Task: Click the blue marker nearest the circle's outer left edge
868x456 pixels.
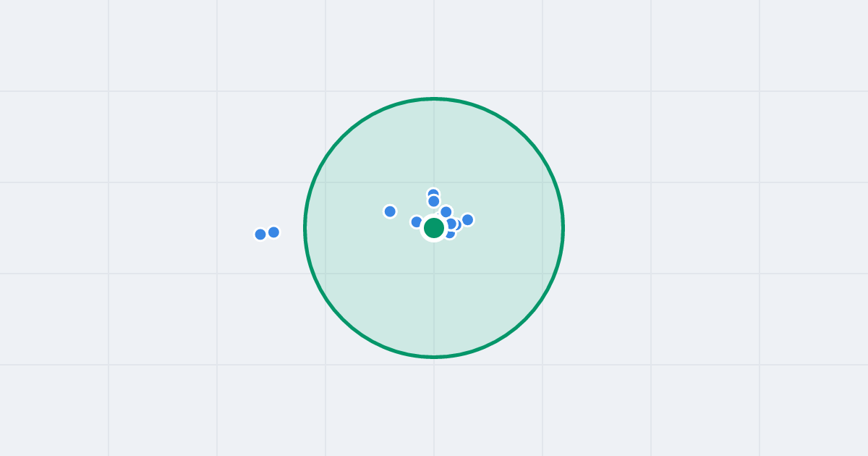Action: coord(273,232)
